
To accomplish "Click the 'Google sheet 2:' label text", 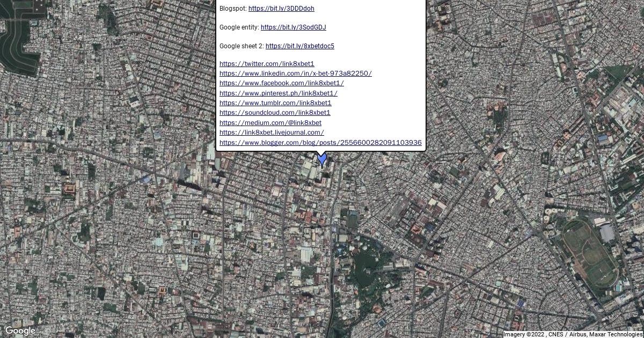I will (241, 46).
